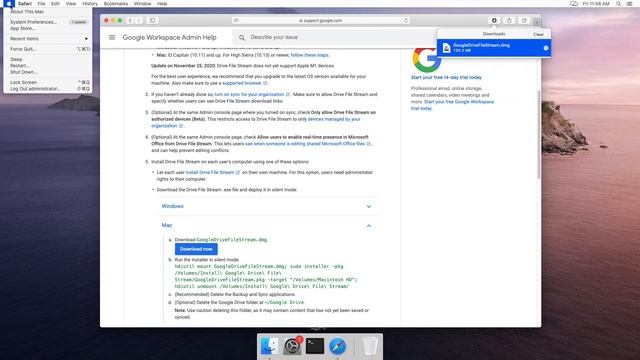Open the Apple menu icon
Image resolution: width=640 pixels, height=360 pixels.
click(x=9, y=4)
